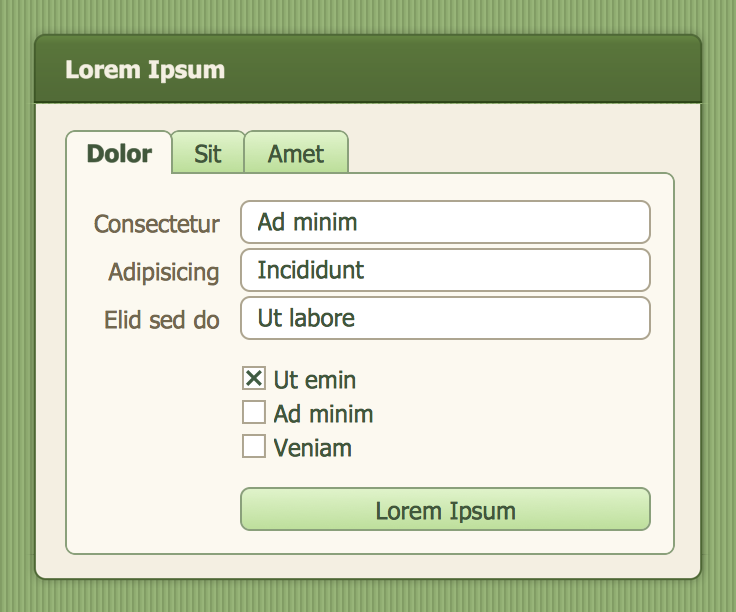Image resolution: width=736 pixels, height=612 pixels.
Task: Switch to the Sit tab
Action: (208, 153)
